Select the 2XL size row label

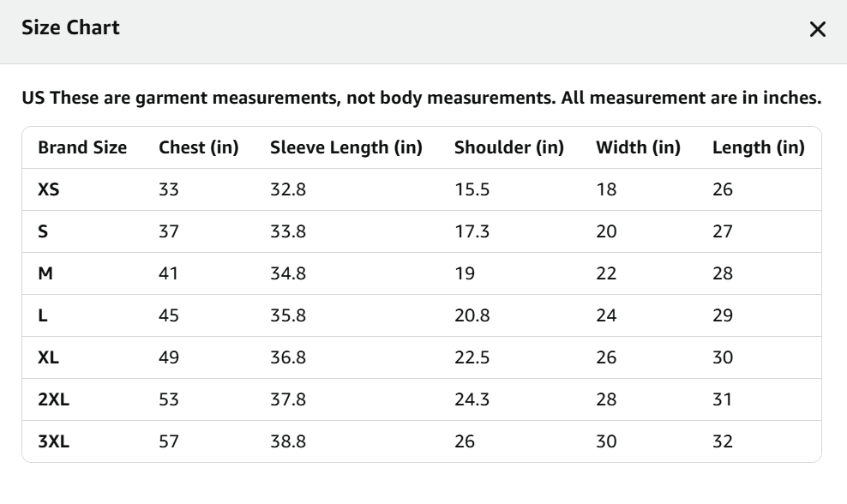point(53,399)
